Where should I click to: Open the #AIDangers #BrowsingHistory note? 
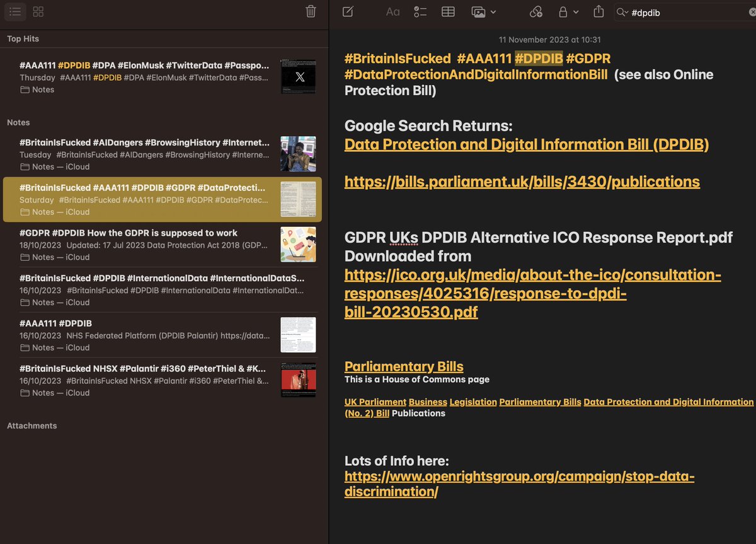(x=162, y=154)
